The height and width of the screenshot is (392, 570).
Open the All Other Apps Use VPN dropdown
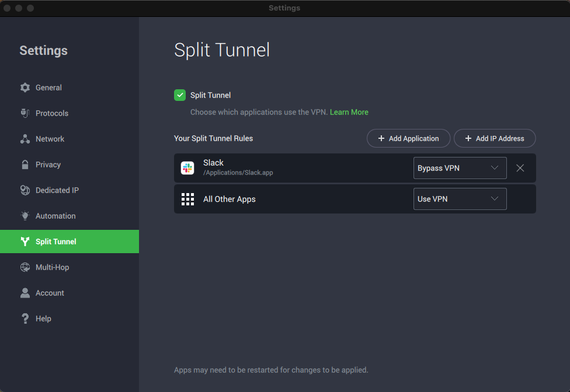(x=460, y=199)
